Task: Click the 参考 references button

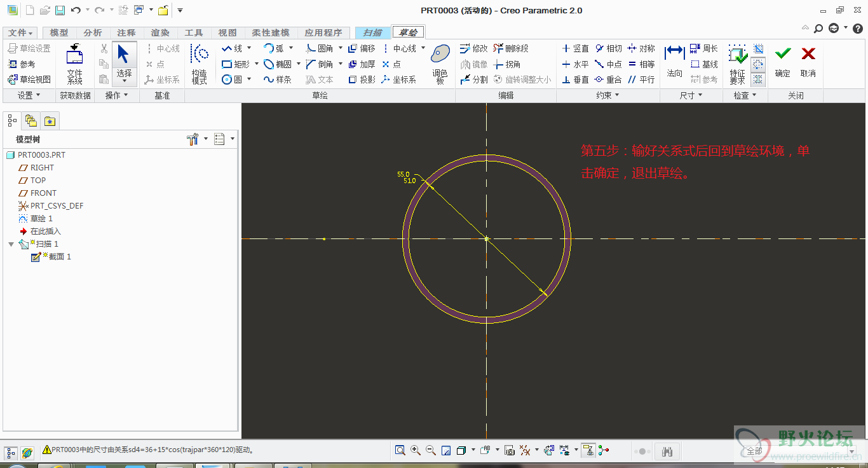Action: coord(22,64)
